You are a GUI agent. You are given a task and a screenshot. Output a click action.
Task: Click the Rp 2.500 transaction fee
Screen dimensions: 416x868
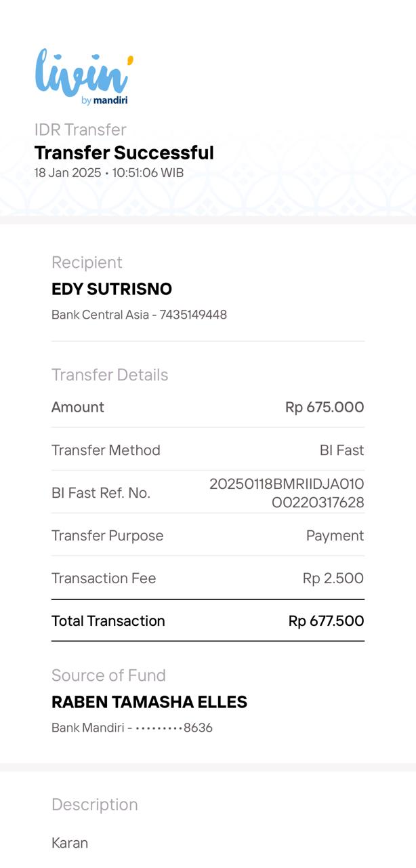[x=333, y=578]
